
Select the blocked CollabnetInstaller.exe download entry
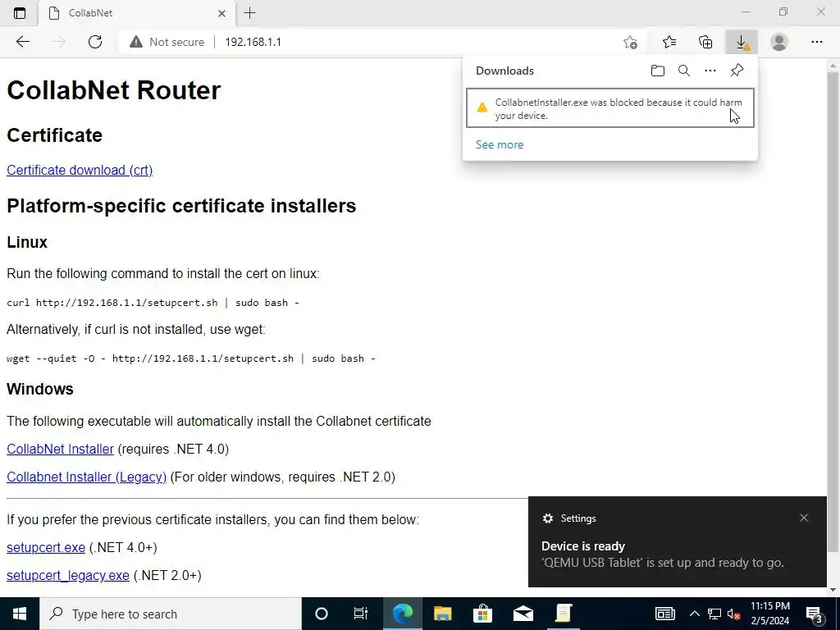610,108
